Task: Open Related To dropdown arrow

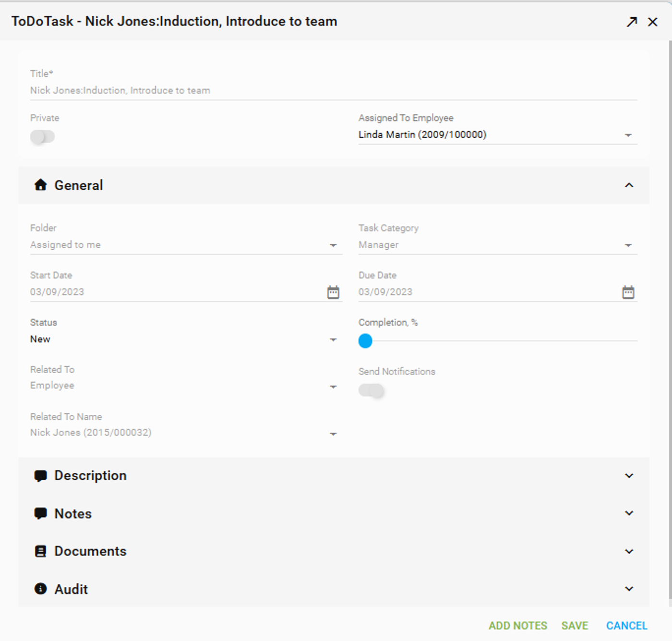Action: [333, 387]
